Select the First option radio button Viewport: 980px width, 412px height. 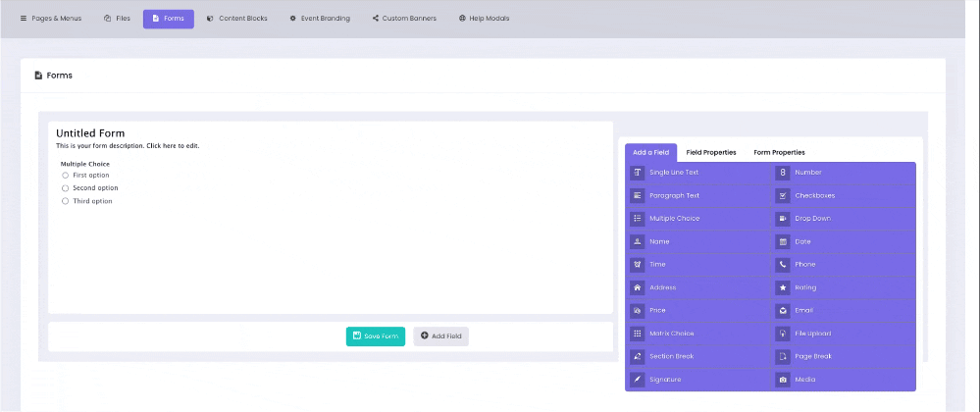[x=66, y=176]
